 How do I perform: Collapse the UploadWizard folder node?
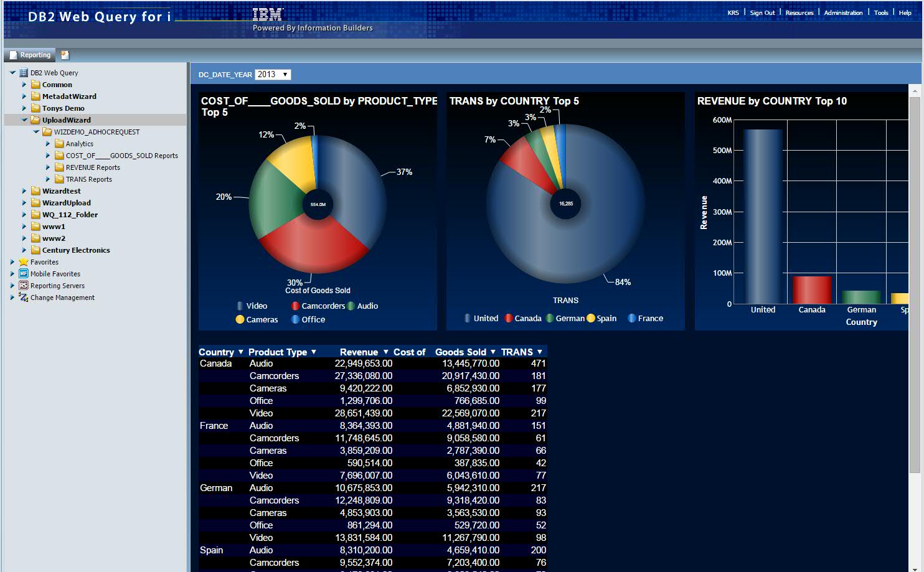(x=24, y=120)
